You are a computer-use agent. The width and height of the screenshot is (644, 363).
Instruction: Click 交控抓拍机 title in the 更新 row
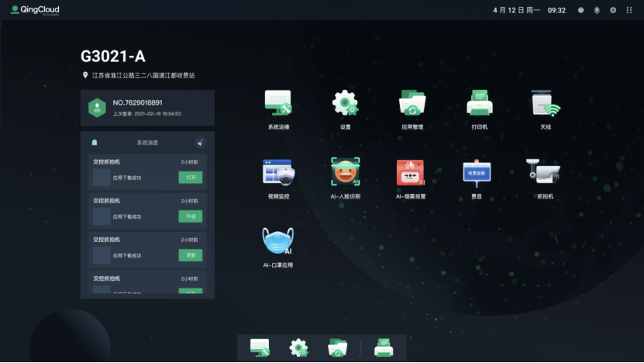click(107, 240)
